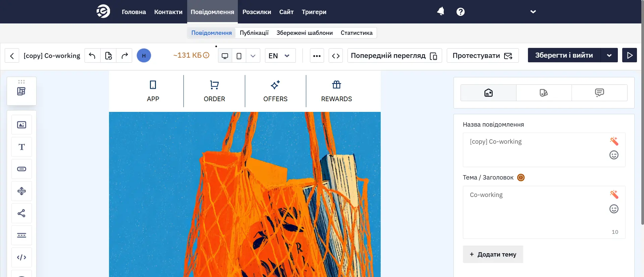Redo the last editor action

point(124,56)
